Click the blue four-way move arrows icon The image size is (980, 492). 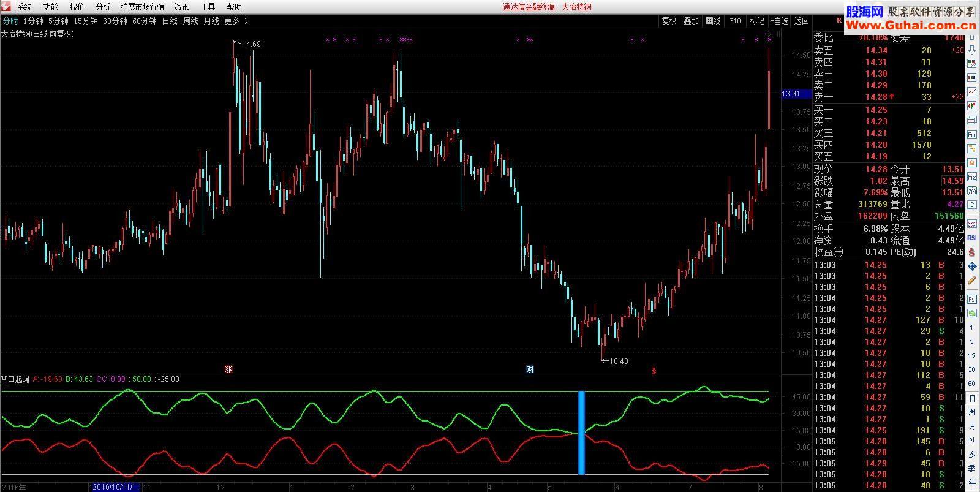(x=972, y=267)
